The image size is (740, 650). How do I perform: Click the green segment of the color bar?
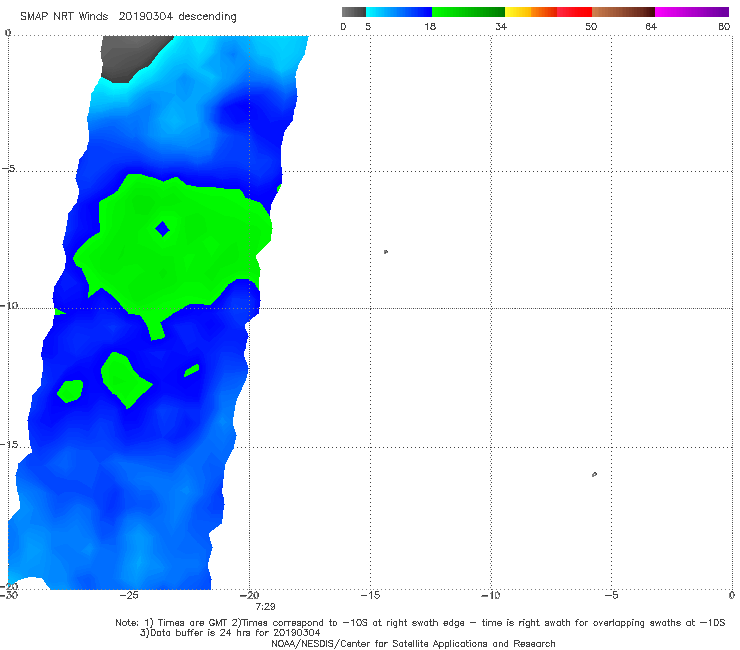pos(468,12)
